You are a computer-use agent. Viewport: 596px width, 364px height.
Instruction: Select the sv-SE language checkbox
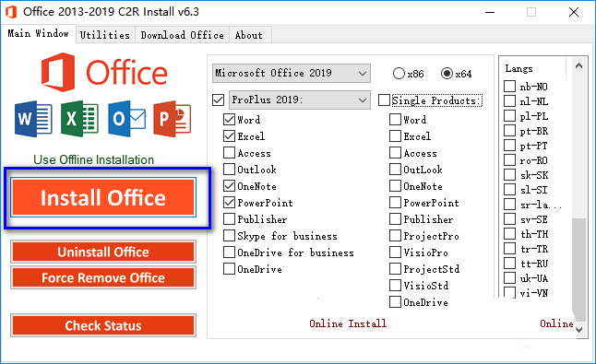[509, 219]
